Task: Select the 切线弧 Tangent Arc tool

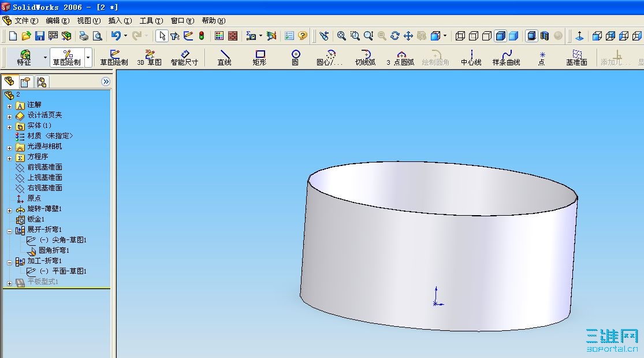Action: pos(365,58)
